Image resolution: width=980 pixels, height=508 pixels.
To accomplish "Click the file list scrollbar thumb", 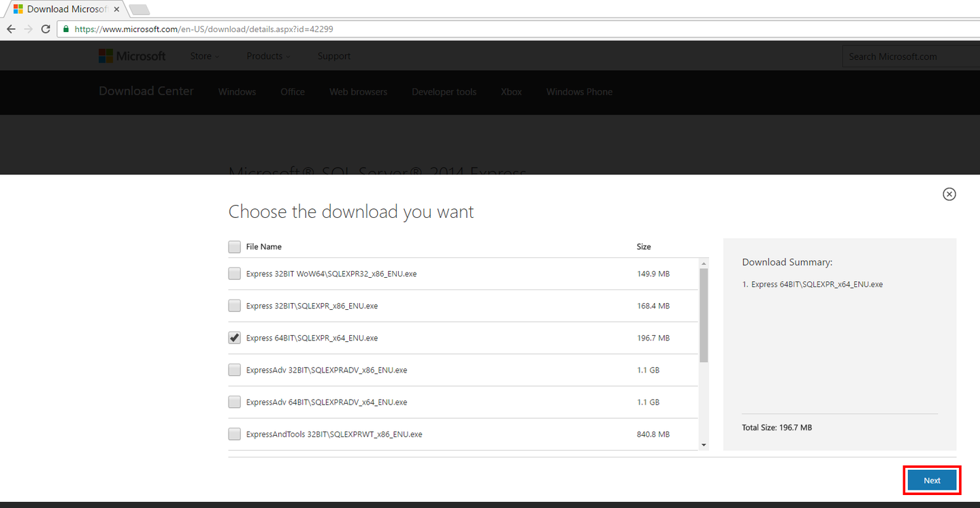I will point(704,315).
